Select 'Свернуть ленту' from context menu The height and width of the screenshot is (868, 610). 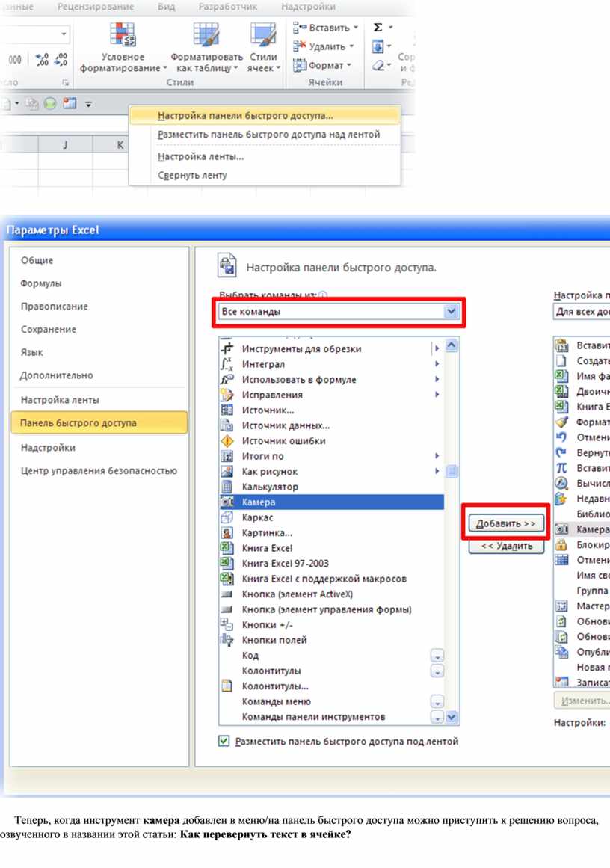192,176
